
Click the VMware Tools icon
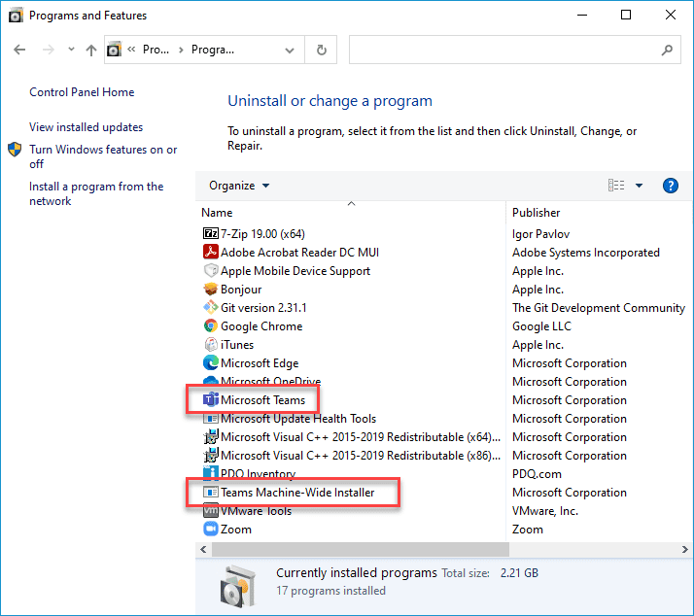click(x=211, y=511)
